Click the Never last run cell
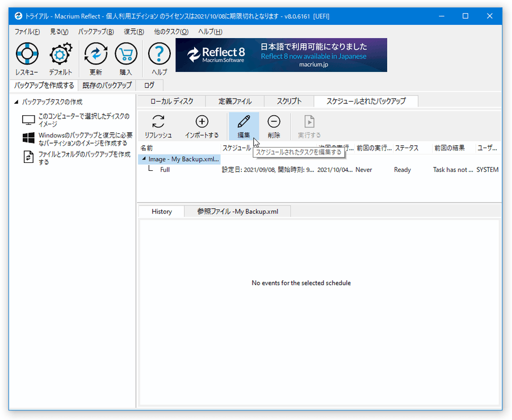The image size is (512, 420). (364, 170)
